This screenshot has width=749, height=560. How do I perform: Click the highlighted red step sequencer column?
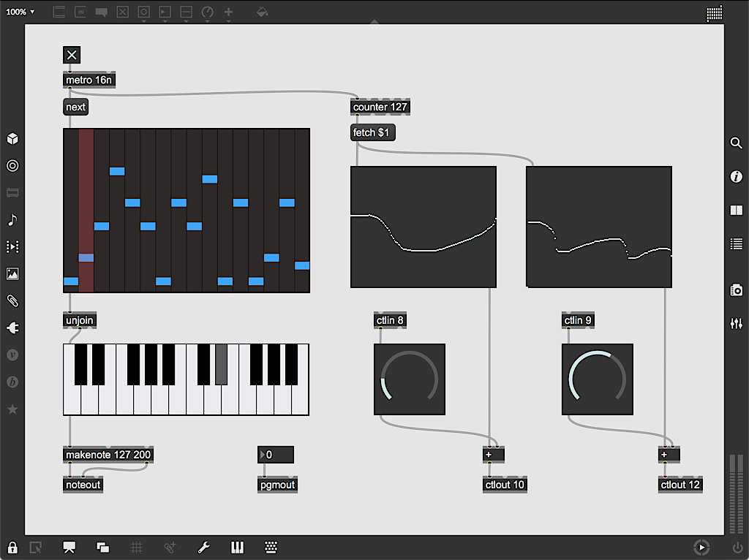coord(86,210)
